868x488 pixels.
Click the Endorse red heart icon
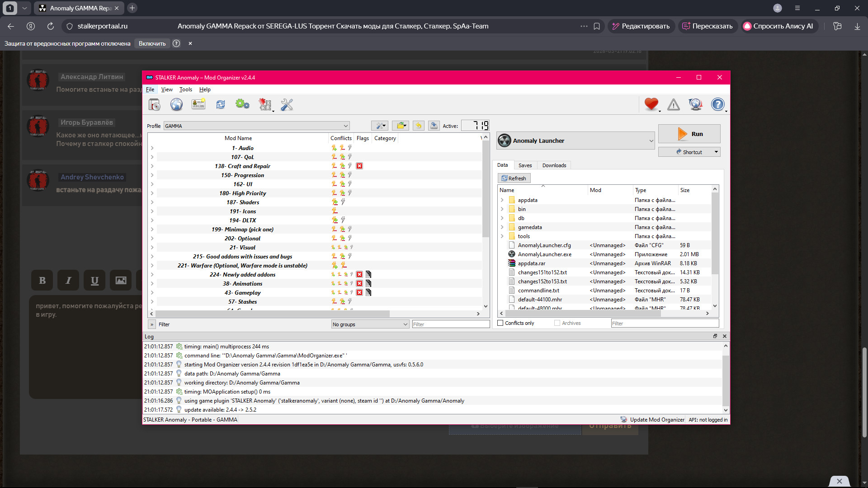coord(651,105)
